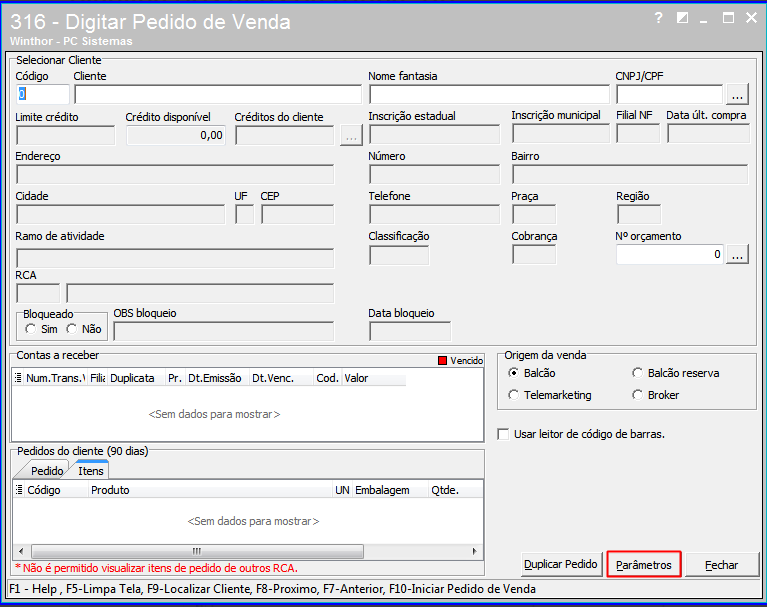Close the window with X icon
The image size is (767, 607).
(x=751, y=18)
